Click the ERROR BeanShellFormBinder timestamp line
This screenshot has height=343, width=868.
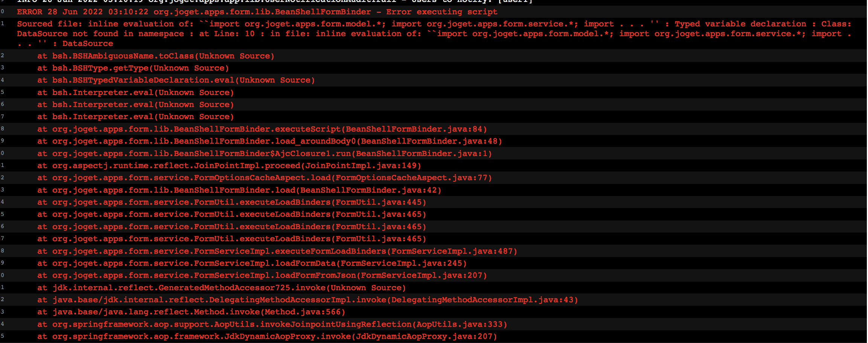257,12
